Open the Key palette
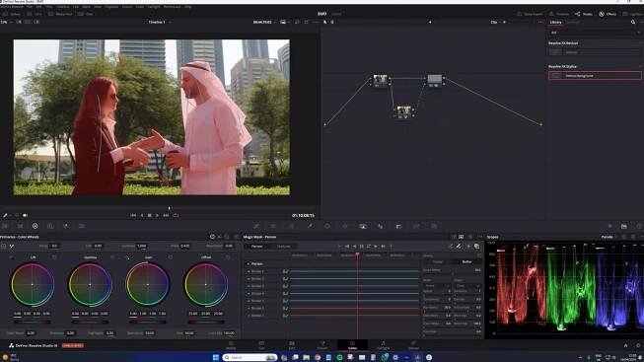Image resolution: width=644 pixels, height=362 pixels. [x=398, y=226]
